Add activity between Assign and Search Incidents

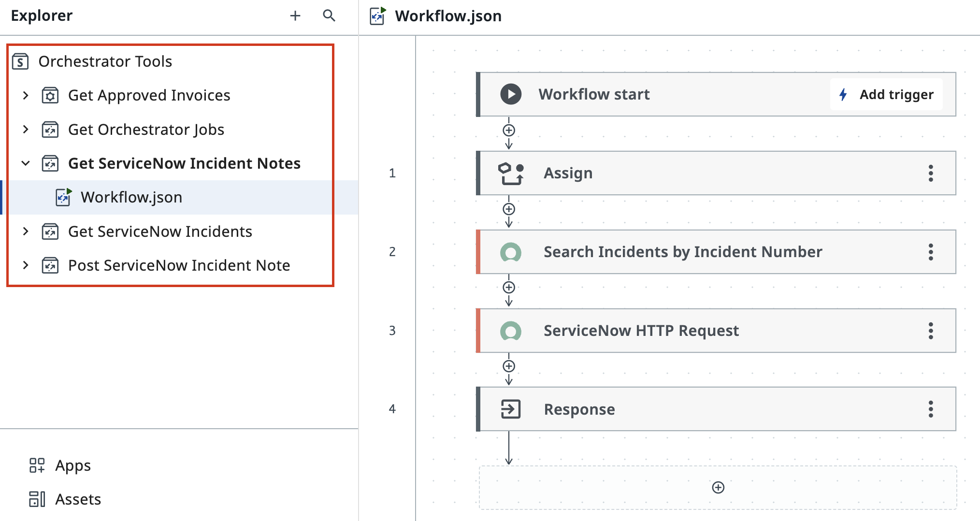coord(509,209)
